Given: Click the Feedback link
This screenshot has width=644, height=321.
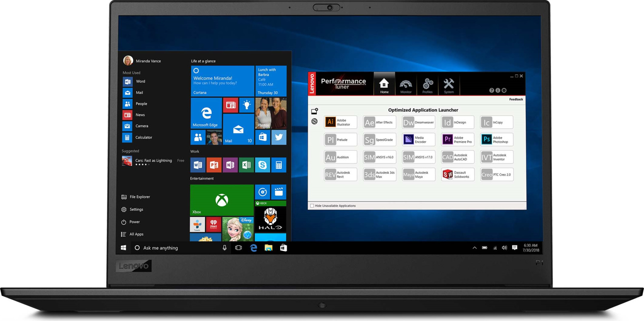Looking at the screenshot, I should click(516, 99).
